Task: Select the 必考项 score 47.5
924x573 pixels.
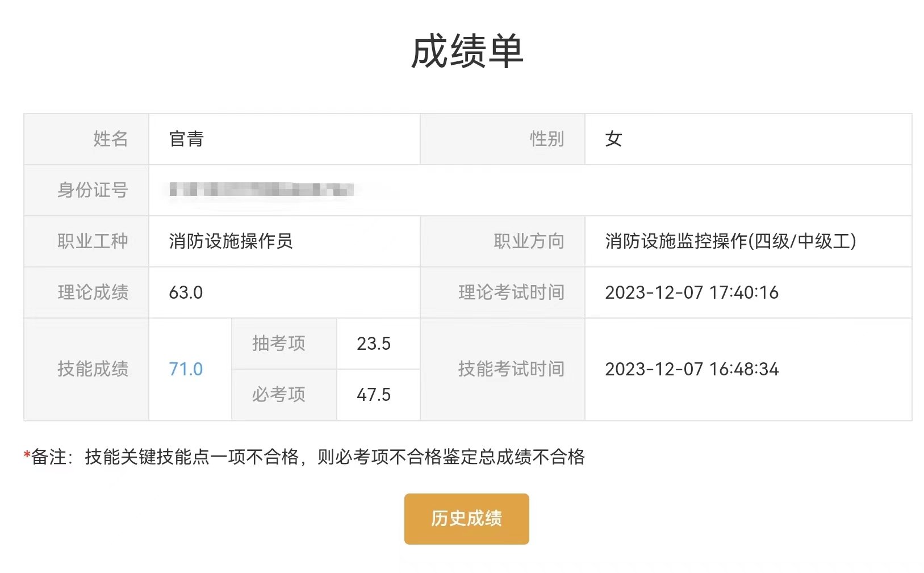Action: point(374,395)
